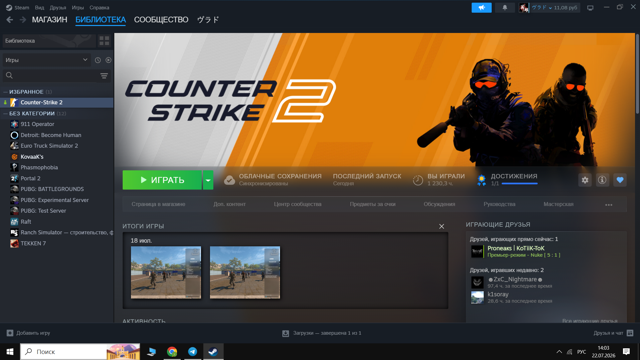This screenshot has width=640, height=360.
Task: Click Добавить игру at bottom left
Action: 29,333
